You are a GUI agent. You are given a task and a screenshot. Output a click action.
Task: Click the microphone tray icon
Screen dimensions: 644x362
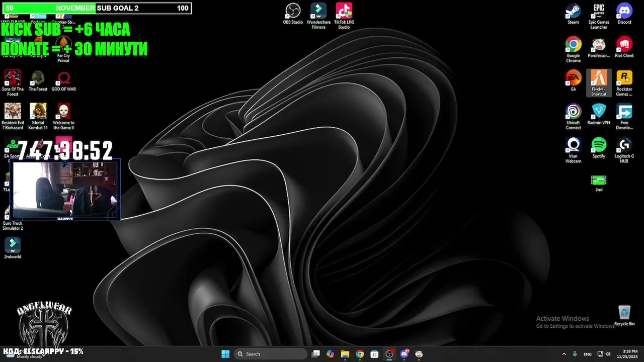coord(575,354)
